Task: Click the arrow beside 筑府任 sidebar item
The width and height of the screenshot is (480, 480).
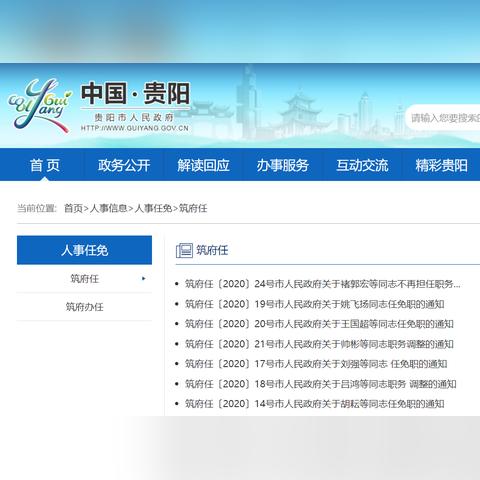Action: [x=144, y=278]
